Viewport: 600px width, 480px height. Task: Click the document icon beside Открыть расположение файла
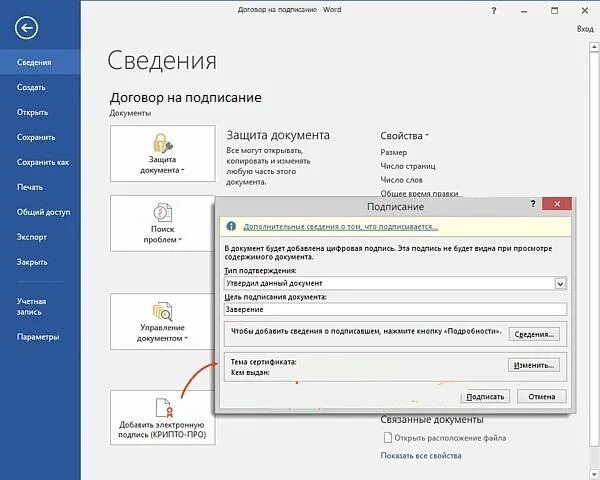[x=388, y=438]
